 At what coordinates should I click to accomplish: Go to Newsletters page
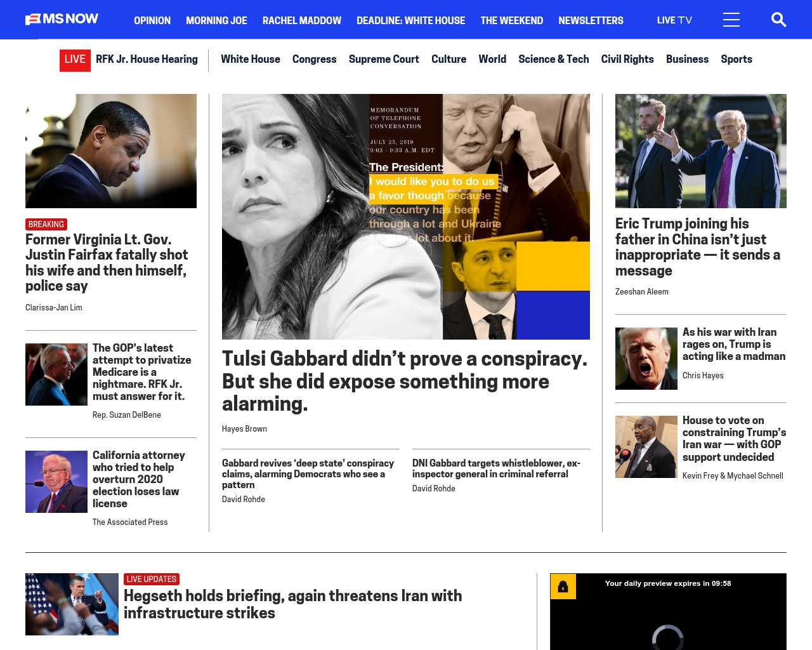[x=591, y=20]
